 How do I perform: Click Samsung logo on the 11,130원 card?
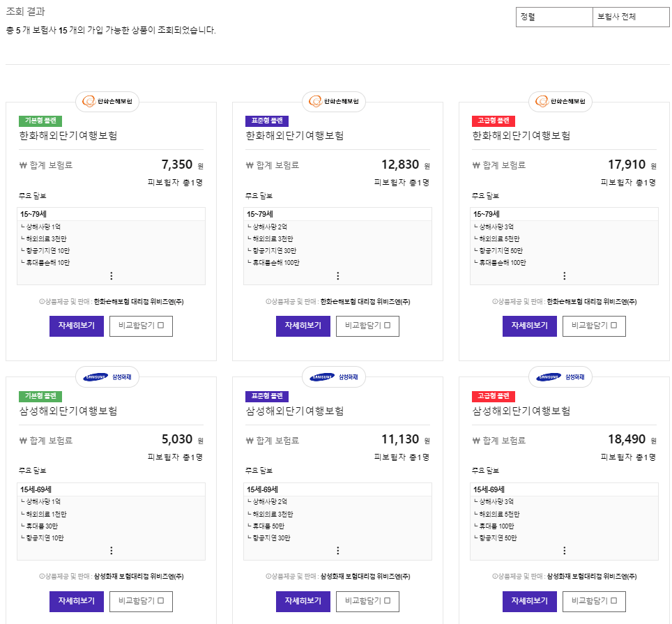point(334,377)
